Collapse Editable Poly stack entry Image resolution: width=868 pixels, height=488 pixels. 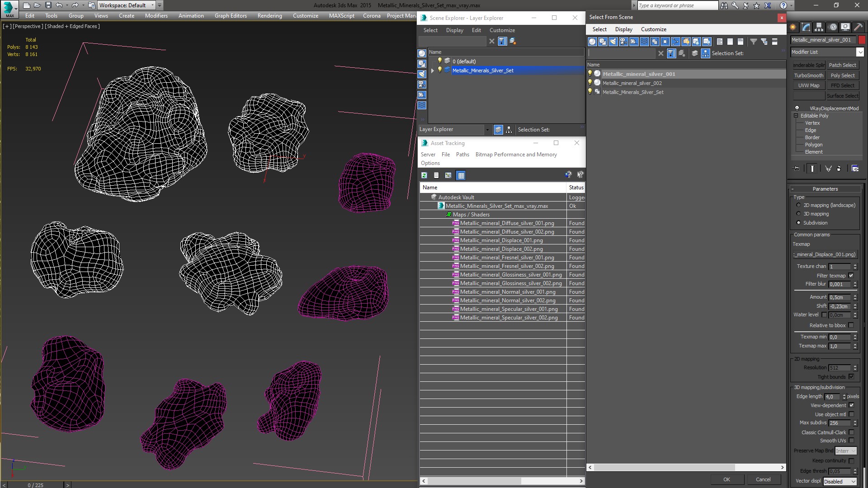point(796,116)
